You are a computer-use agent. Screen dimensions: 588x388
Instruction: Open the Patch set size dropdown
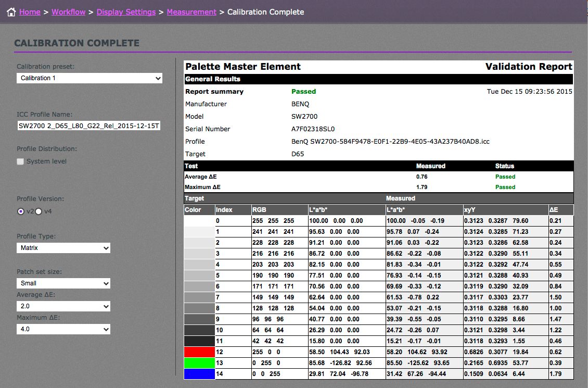click(63, 283)
